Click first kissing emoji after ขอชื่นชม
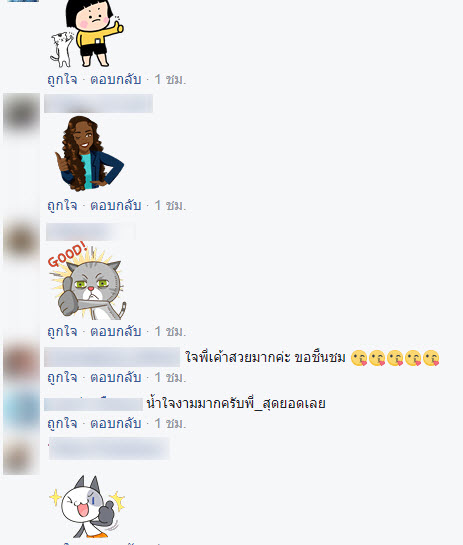This screenshot has width=463, height=545. click(359, 358)
